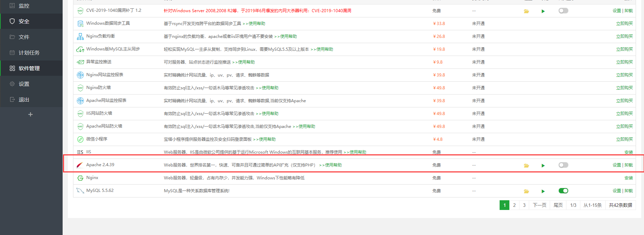The height and width of the screenshot is (235, 644).
Task: Open 设置 for CVE-2019-1040漏洞补丁
Action: coord(617,11)
